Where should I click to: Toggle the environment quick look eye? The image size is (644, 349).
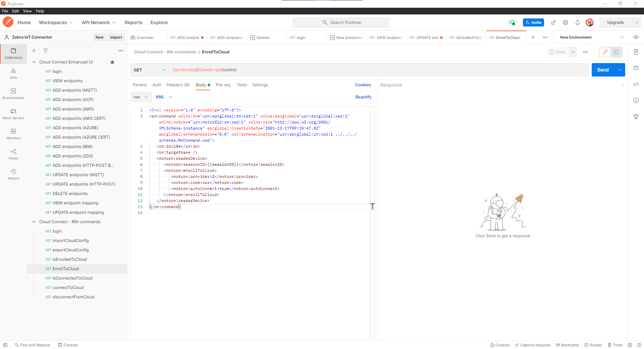(x=636, y=37)
